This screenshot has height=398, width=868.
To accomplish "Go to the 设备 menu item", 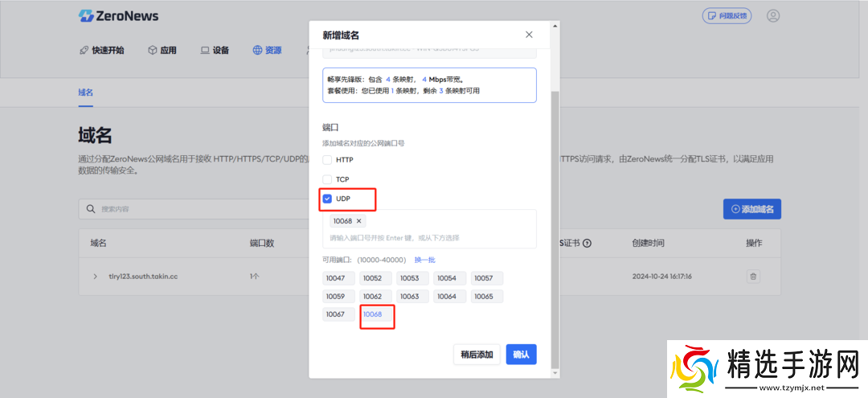I will (215, 50).
